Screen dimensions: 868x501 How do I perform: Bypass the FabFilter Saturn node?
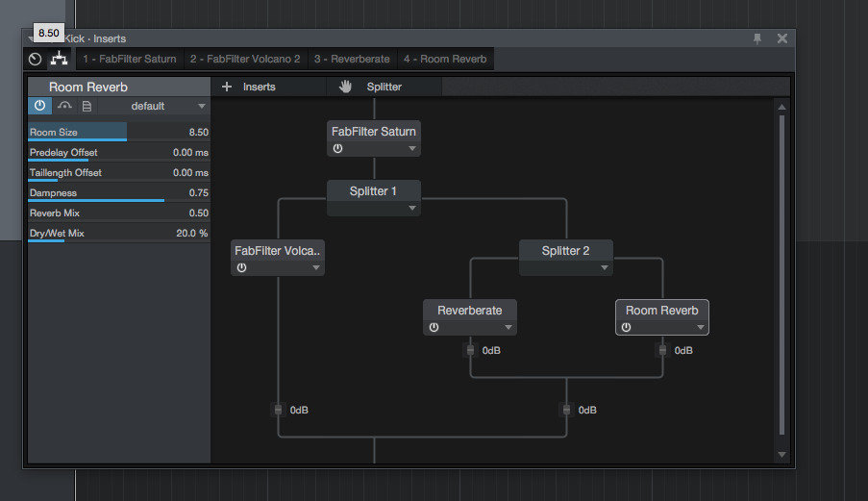click(x=337, y=149)
